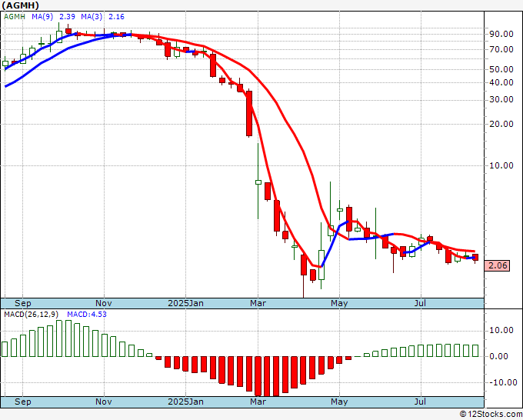Click Mar on the price chart time axis
This screenshot has width=523, height=420.
pos(258,303)
